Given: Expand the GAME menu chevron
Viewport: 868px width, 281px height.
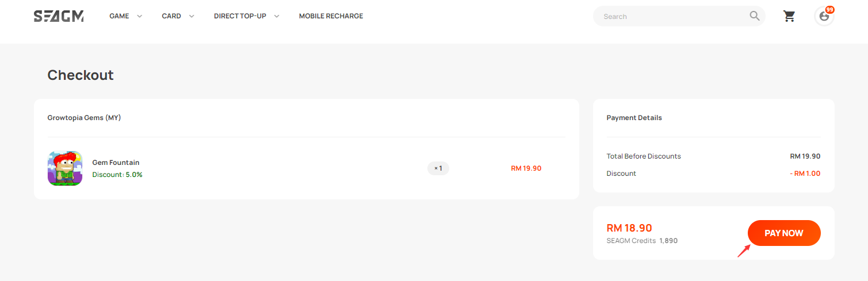Looking at the screenshot, I should coord(139,16).
